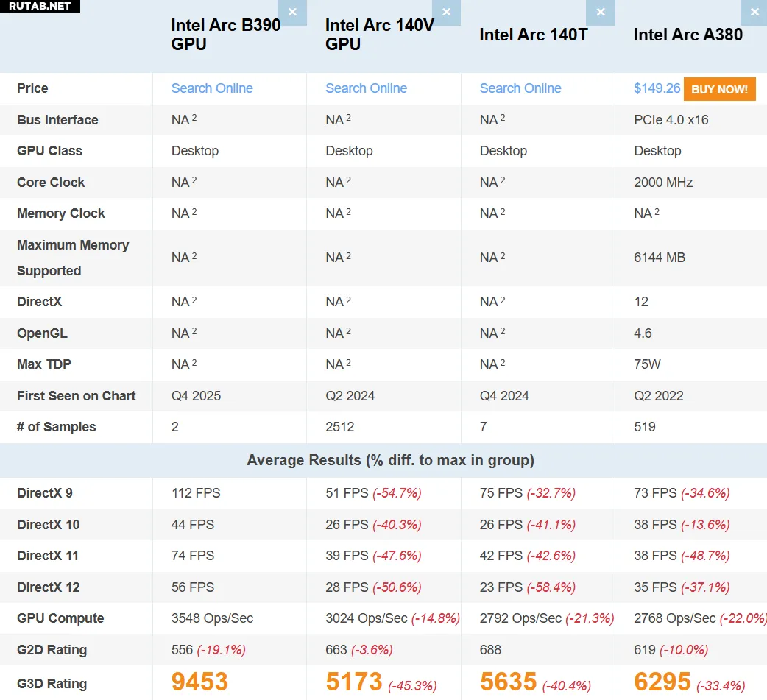767x700 pixels.
Task: Select the 9453 G3D Rating score
Action: pos(199,682)
